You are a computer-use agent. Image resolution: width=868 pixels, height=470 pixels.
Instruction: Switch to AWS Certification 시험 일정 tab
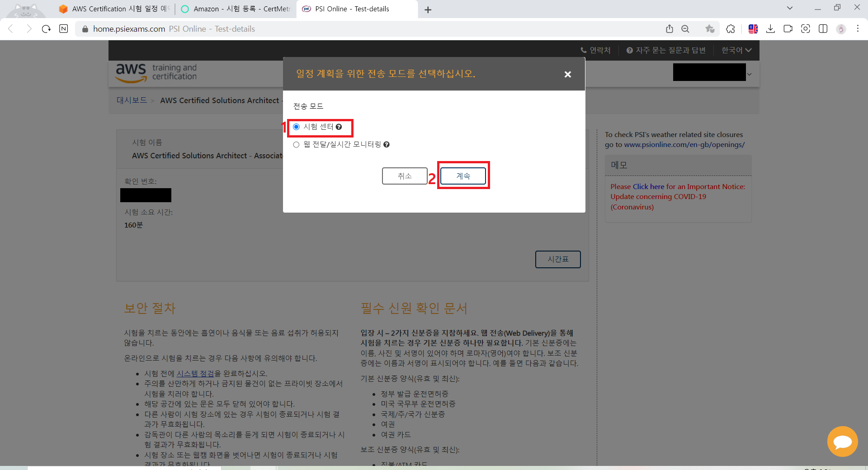(x=115, y=9)
